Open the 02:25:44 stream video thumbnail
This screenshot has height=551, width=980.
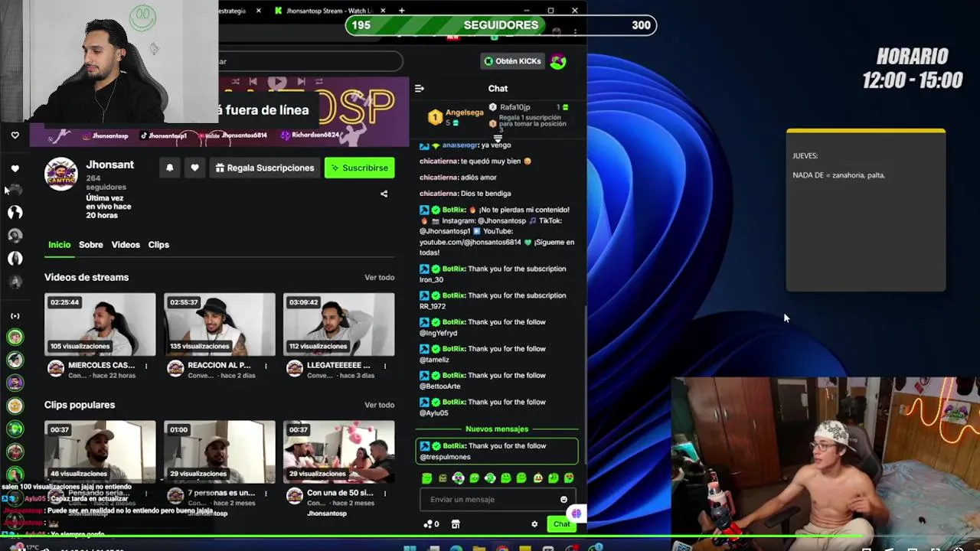click(x=100, y=324)
